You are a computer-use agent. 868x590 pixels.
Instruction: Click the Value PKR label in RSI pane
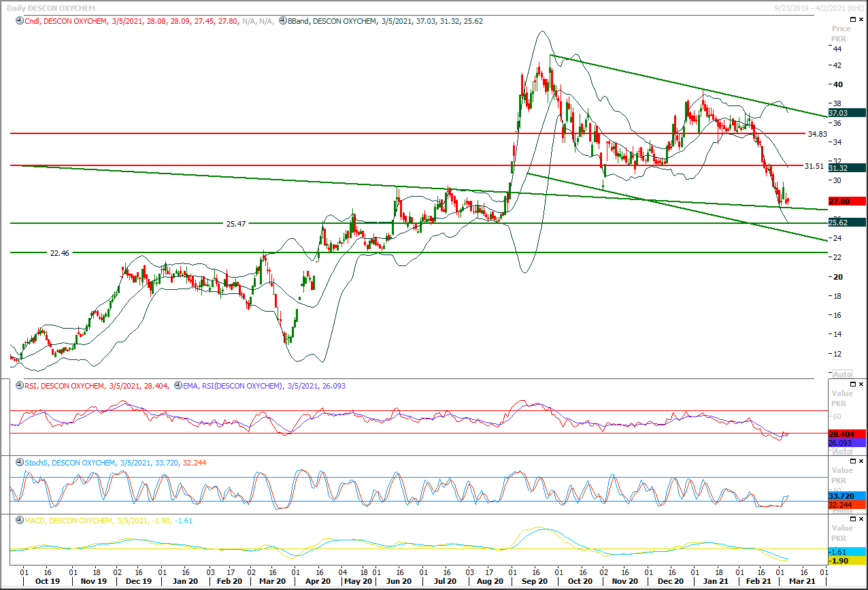click(x=841, y=397)
